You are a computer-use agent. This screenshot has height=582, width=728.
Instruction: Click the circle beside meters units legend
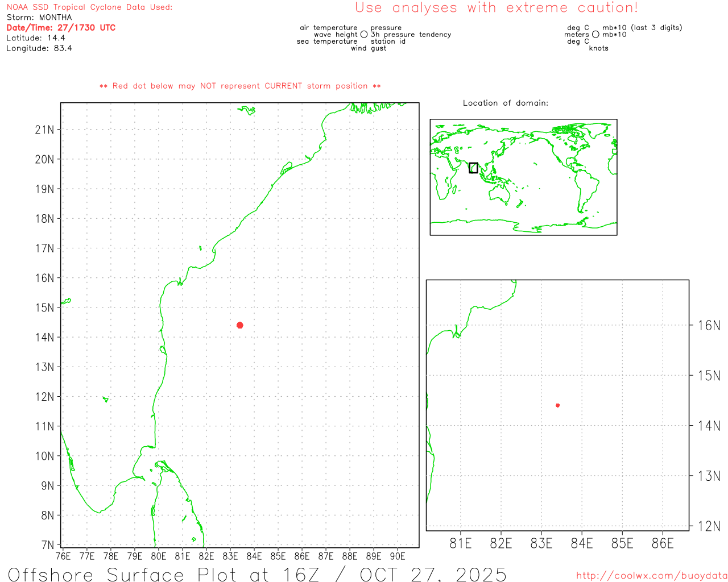click(595, 35)
